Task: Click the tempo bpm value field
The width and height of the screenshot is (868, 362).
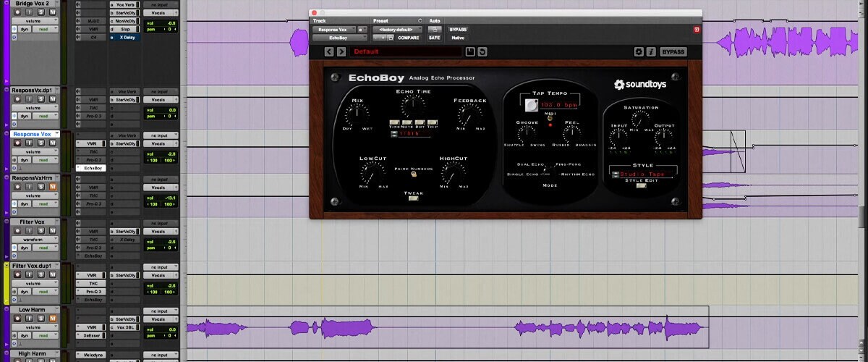Action: click(x=559, y=105)
